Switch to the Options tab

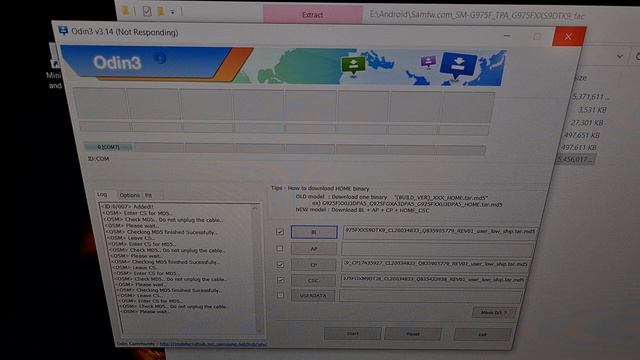[x=129, y=195]
